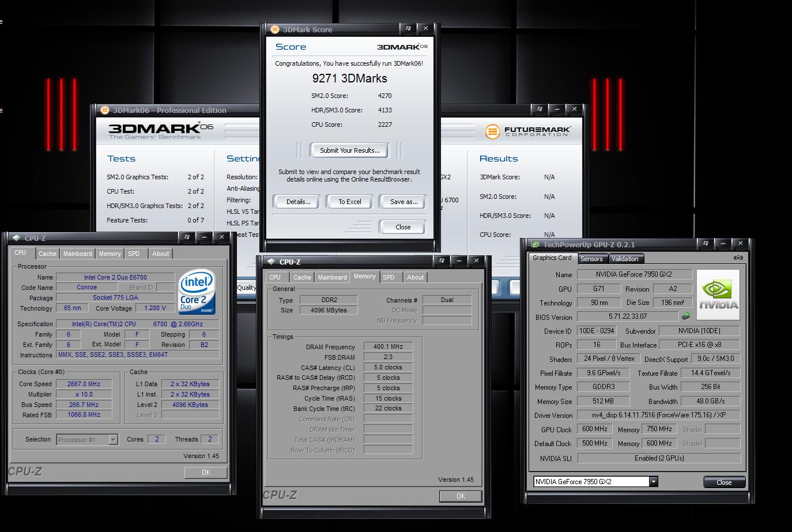The image size is (792, 532).
Task: Click the 3DMark06 Gamers' Benchmark logo
Action: coord(161,130)
